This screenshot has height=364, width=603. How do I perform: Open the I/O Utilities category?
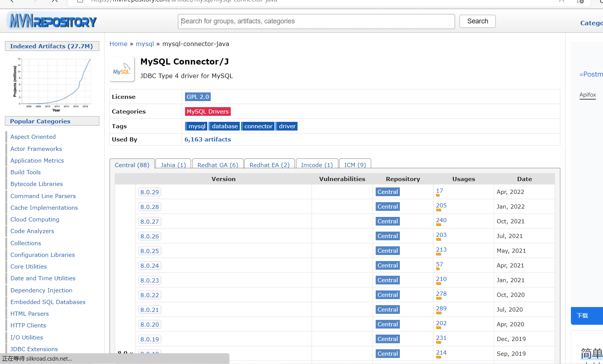(27, 337)
